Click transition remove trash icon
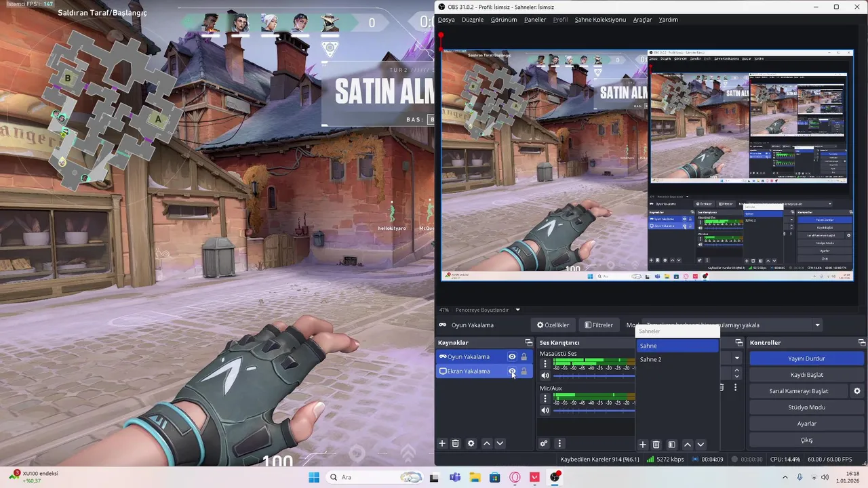This screenshot has height=488, width=868. pyautogui.click(x=722, y=387)
